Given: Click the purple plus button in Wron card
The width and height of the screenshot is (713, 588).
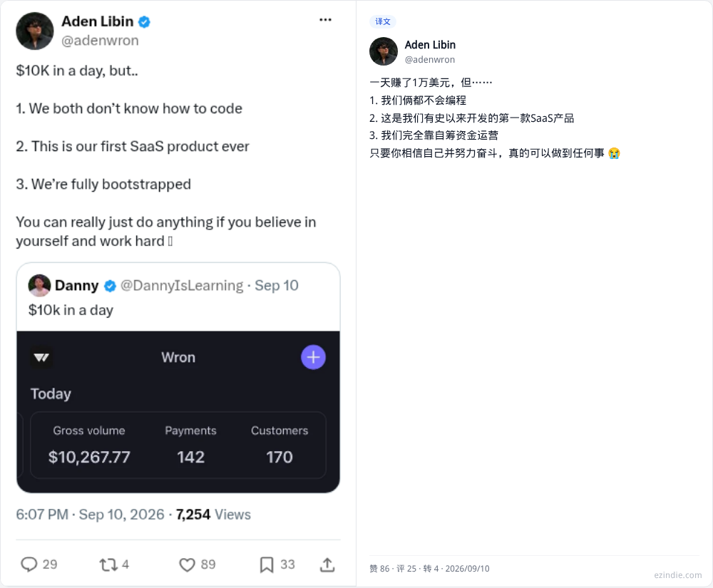Looking at the screenshot, I should [313, 357].
